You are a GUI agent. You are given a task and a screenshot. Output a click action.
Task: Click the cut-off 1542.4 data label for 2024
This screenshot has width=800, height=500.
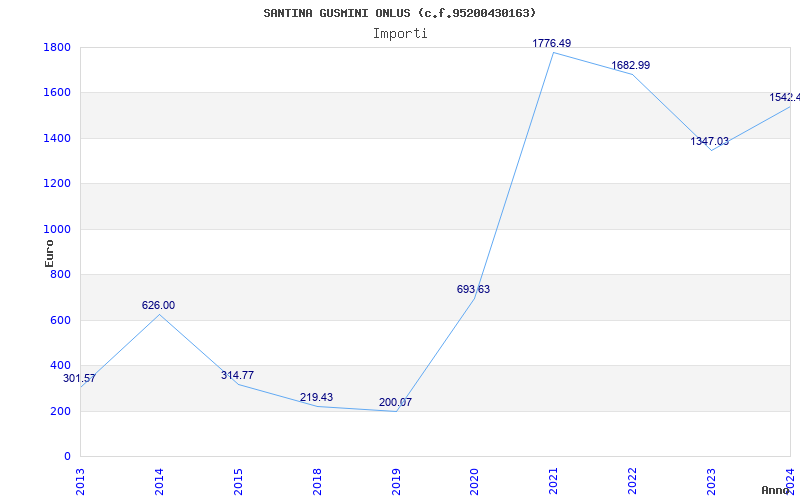(x=785, y=97)
